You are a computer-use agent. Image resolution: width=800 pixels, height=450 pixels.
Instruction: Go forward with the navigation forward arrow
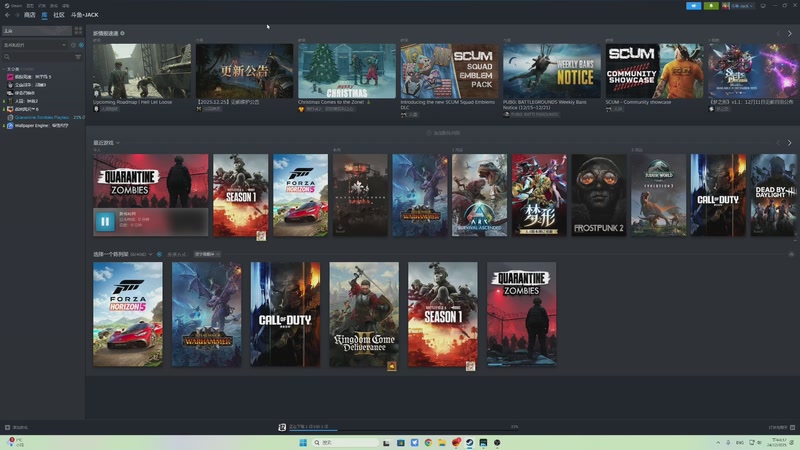(17, 15)
